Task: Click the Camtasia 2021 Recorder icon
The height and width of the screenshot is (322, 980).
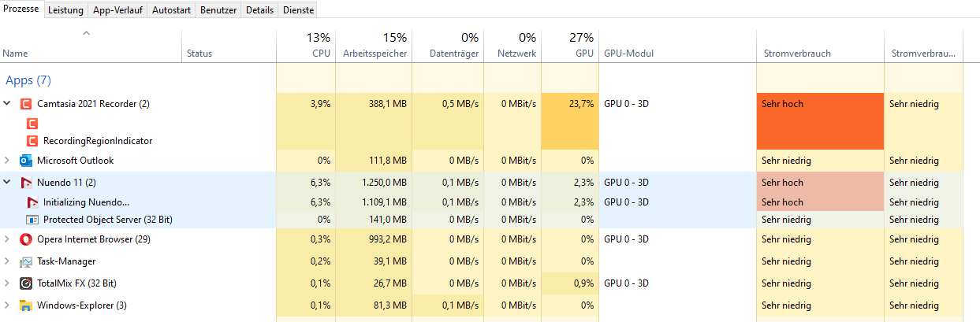Action: (x=26, y=104)
